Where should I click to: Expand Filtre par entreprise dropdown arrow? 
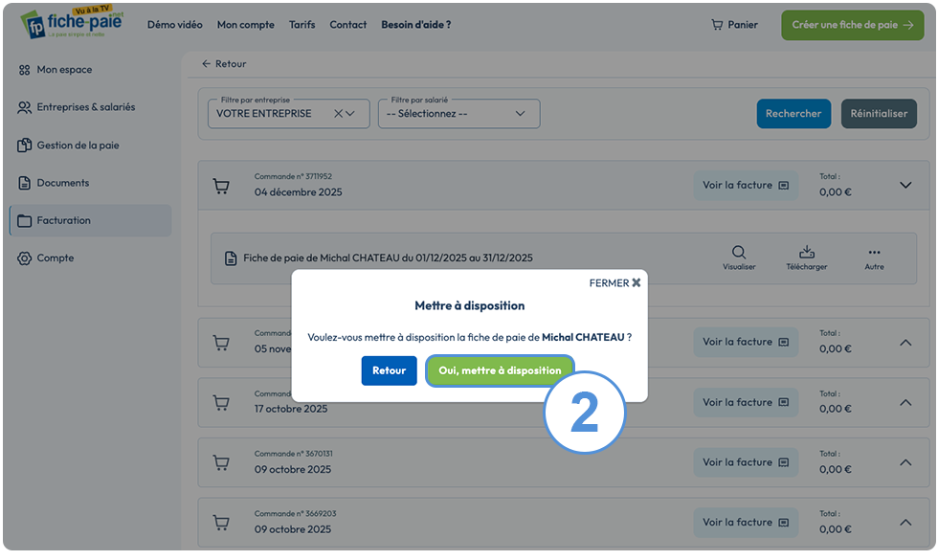[x=350, y=114]
